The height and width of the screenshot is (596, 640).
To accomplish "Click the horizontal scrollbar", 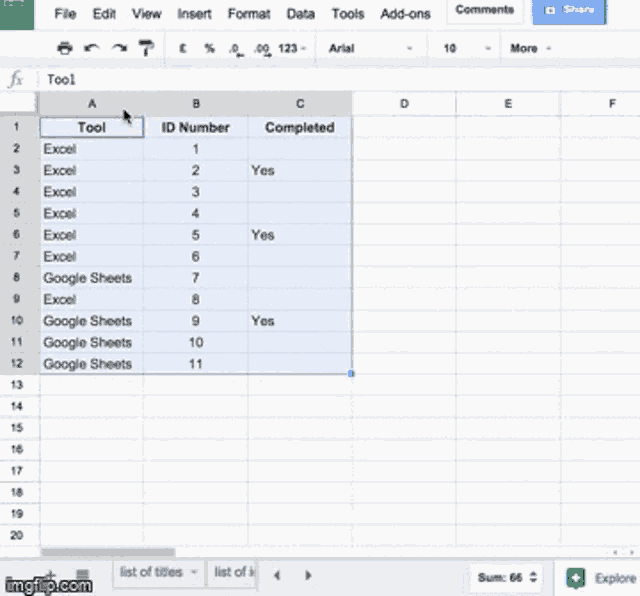I will [x=108, y=552].
